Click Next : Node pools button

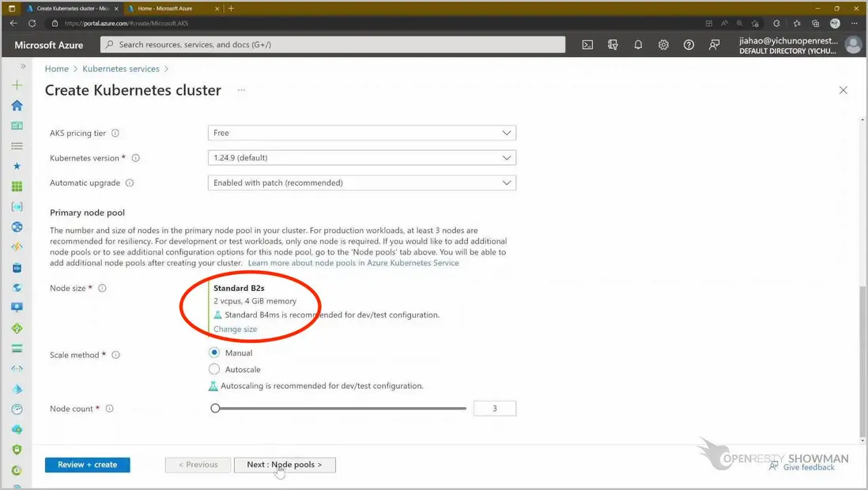click(x=285, y=465)
